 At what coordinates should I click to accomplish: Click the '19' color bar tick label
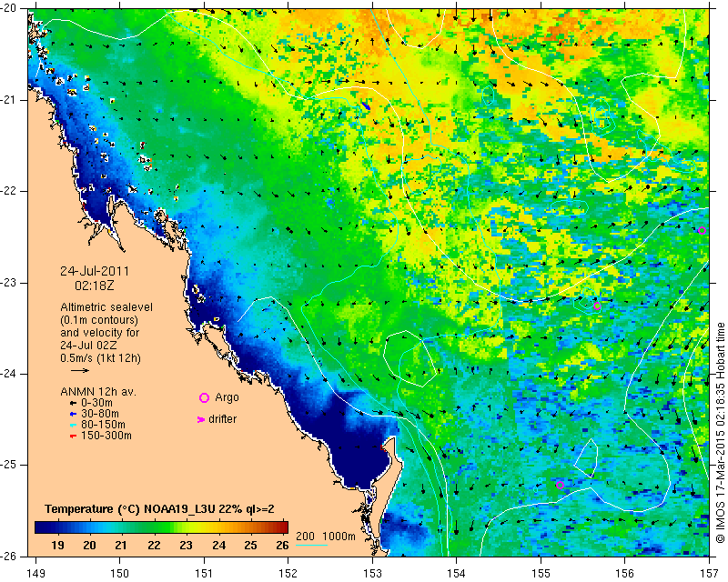click(57, 545)
